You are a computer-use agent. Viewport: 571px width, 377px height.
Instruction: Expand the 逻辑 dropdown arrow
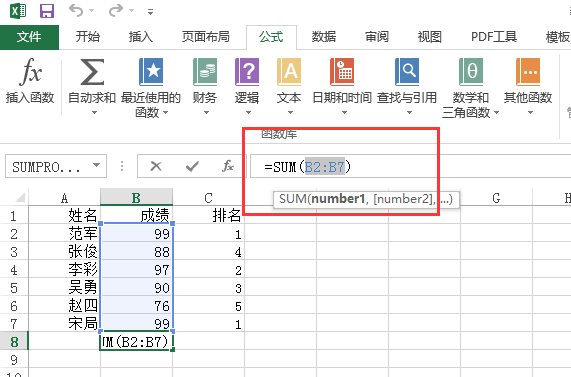248,113
